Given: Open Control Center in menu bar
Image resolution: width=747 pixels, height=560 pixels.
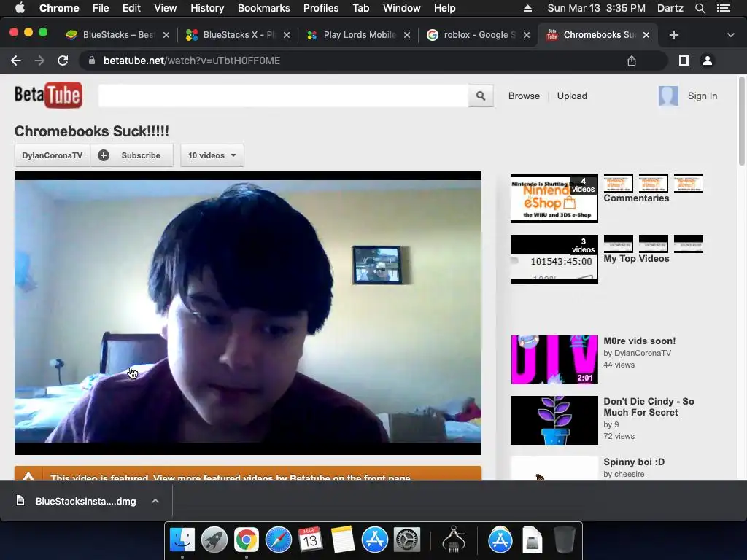Looking at the screenshot, I should click(x=723, y=8).
